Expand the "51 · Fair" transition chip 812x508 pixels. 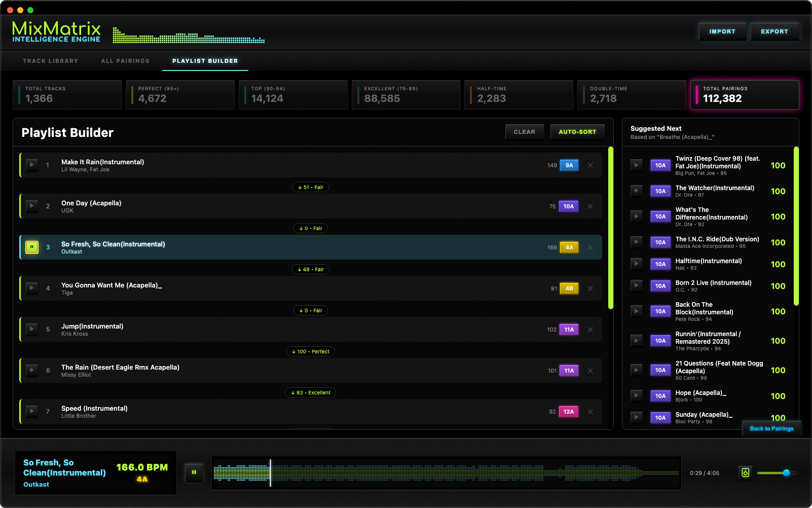[310, 187]
